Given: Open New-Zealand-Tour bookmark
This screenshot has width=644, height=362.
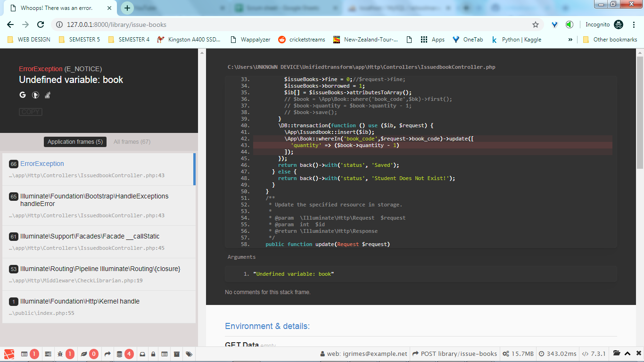Looking at the screenshot, I should [365, 40].
